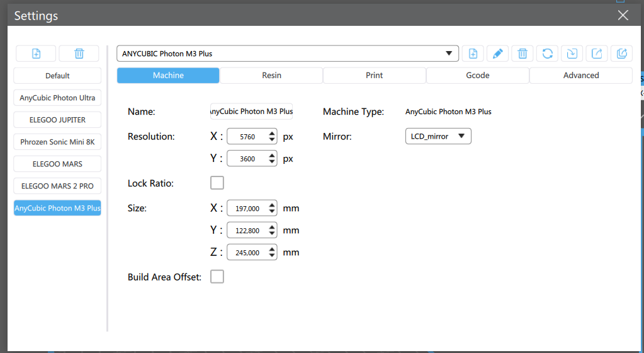Click the trash icon above the Default printer button
Screen dimensions: 644x353
click(x=79, y=54)
